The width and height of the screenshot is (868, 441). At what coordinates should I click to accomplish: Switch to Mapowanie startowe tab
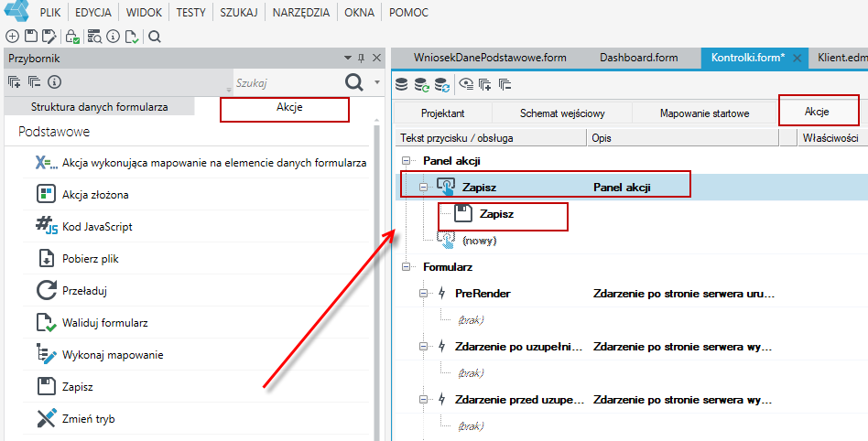coord(704,113)
